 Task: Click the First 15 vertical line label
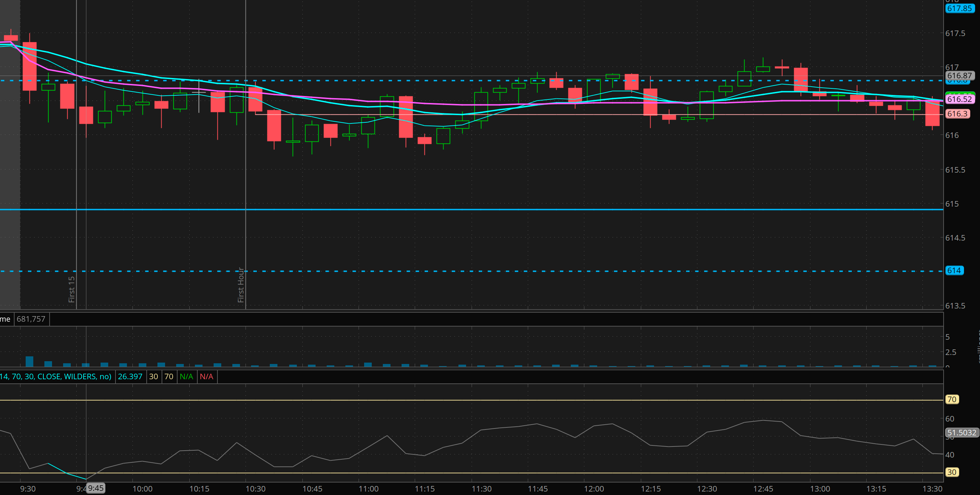(x=71, y=289)
